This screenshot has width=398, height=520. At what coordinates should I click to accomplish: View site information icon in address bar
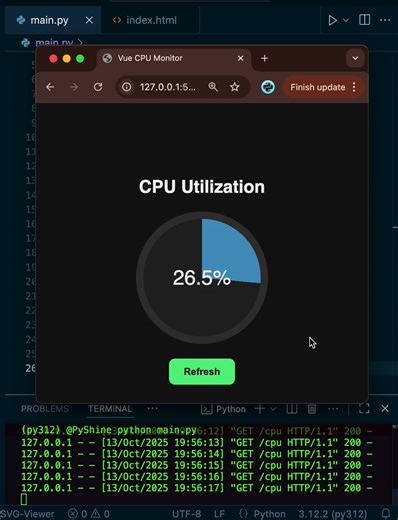[x=127, y=87]
